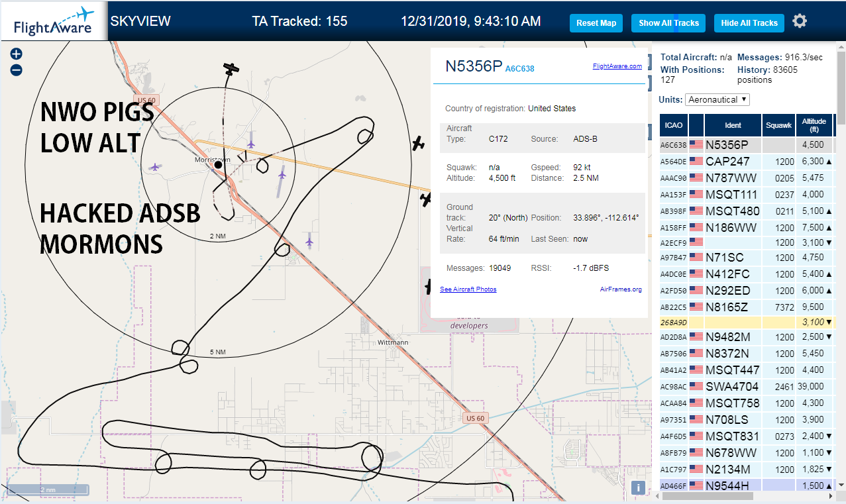Open the AirFrames.org link
Screen dimensions: 846x504
coord(621,289)
